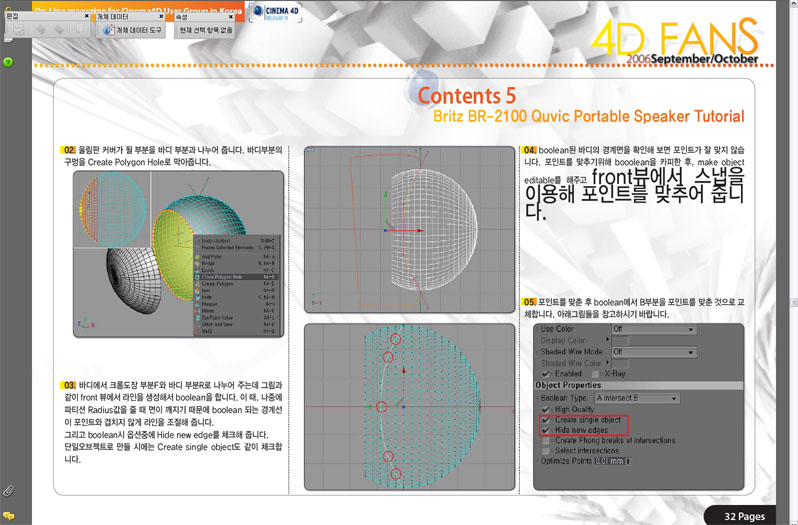798x525 pixels.
Task: Click the Create Polygon icon in menu
Action: pyautogui.click(x=197, y=284)
